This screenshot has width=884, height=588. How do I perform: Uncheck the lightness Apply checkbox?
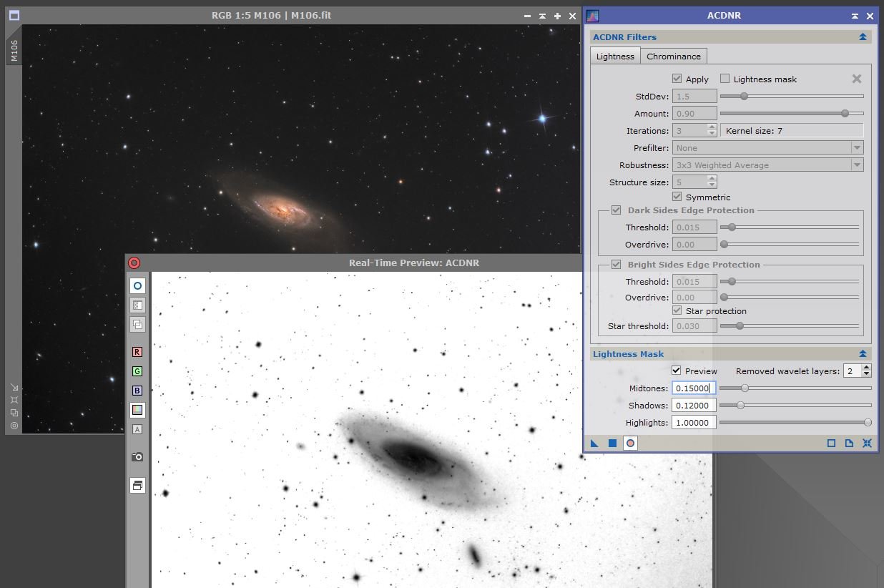(677, 79)
